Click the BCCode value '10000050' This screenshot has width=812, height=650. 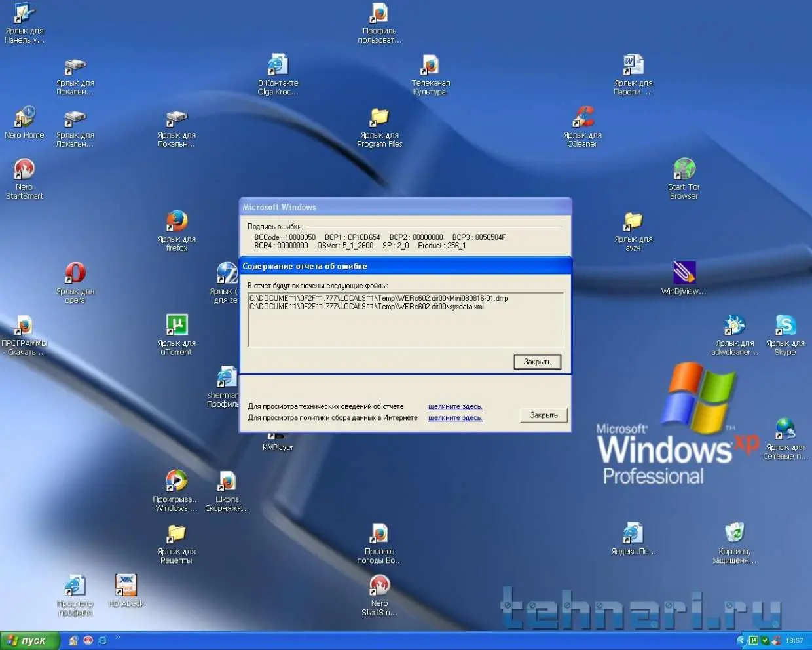pos(300,237)
